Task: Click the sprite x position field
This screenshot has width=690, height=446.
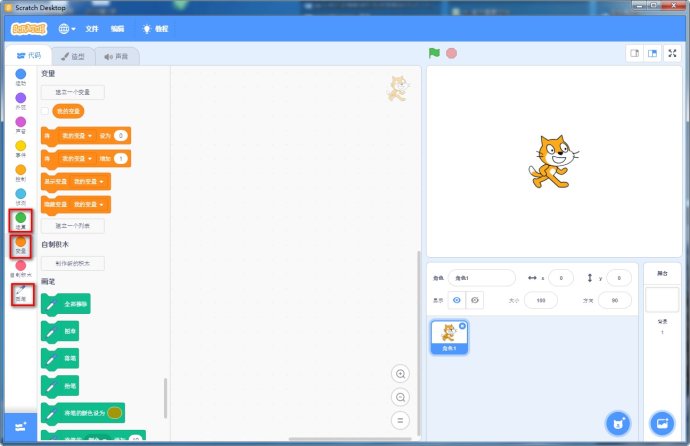Action: pos(561,278)
